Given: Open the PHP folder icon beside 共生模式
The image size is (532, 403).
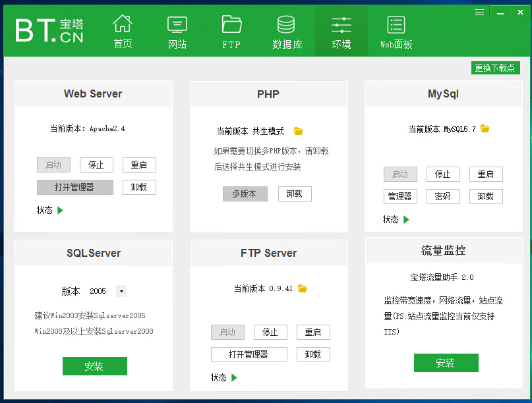Looking at the screenshot, I should (x=298, y=131).
